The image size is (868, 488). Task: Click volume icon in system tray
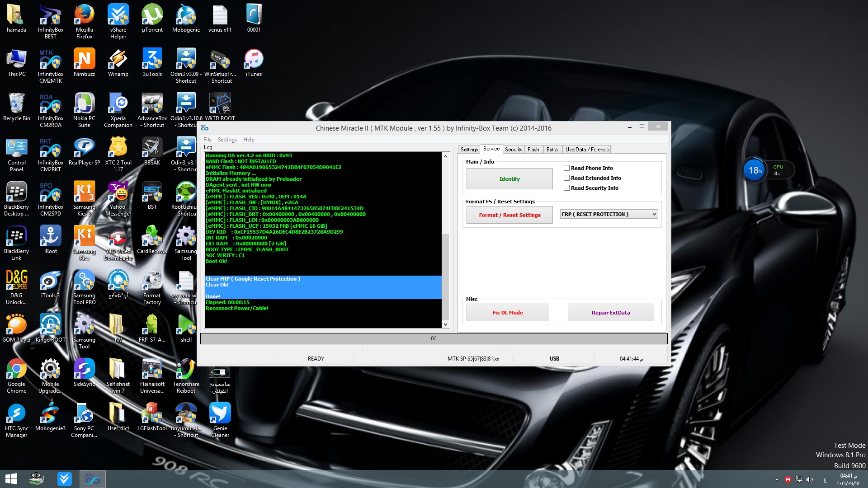tap(810, 479)
